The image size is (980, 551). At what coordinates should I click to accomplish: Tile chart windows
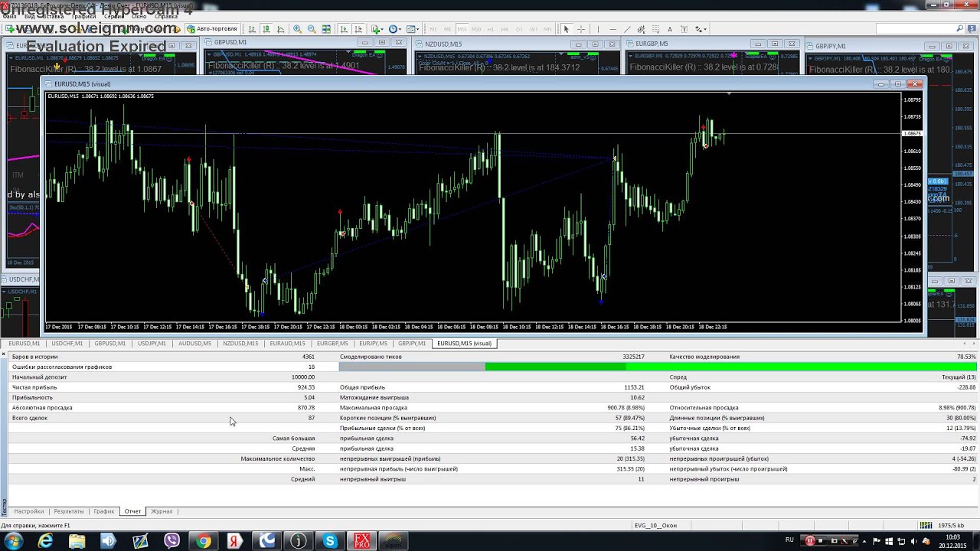point(326,29)
